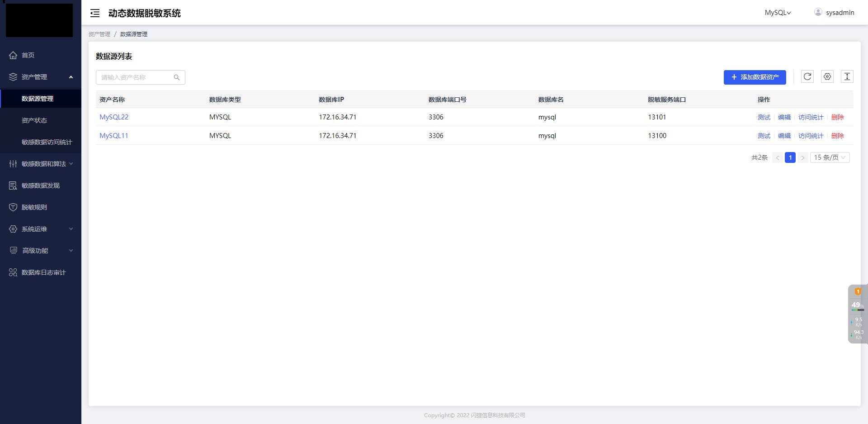Open the 15 条/页 page size dropdown
868x424 pixels.
pos(830,157)
